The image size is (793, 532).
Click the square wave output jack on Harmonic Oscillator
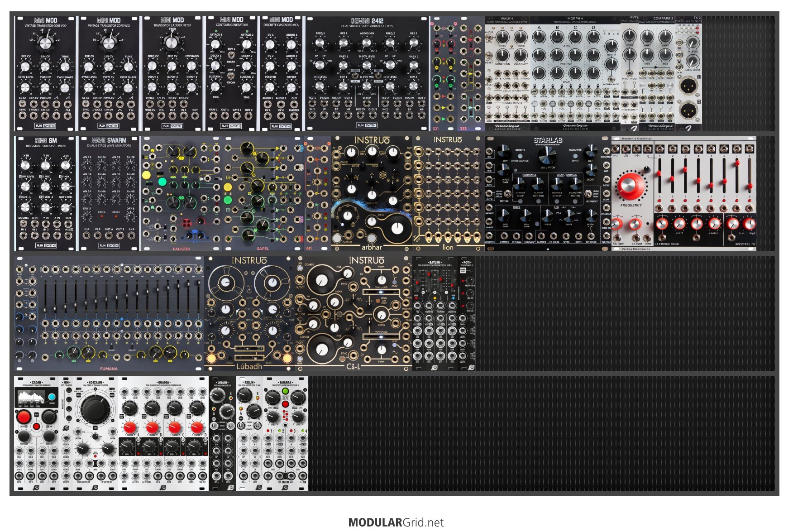(626, 149)
